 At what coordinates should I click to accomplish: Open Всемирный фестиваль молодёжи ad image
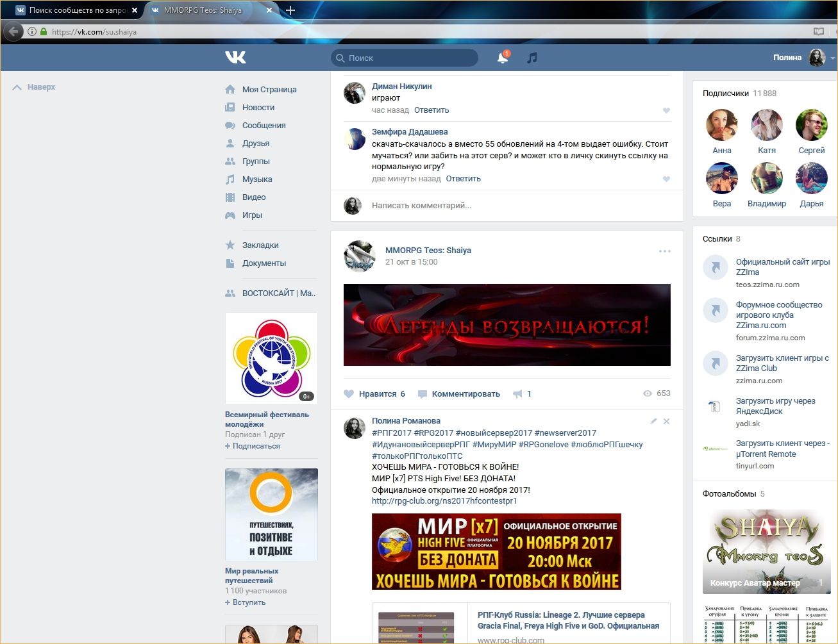click(271, 358)
